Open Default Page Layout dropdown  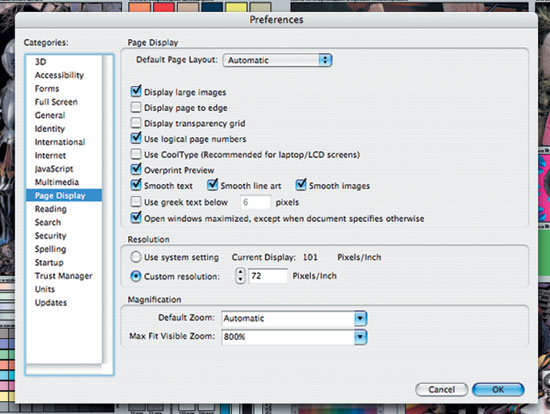click(x=277, y=60)
